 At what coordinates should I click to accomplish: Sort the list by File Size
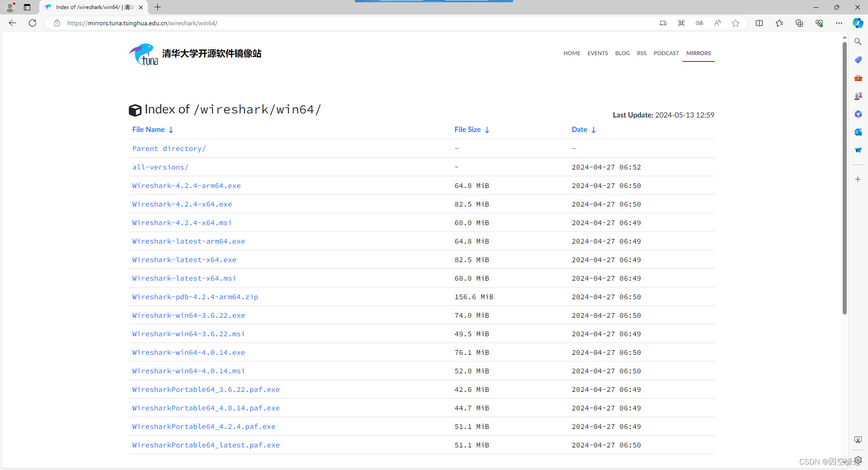coord(472,130)
